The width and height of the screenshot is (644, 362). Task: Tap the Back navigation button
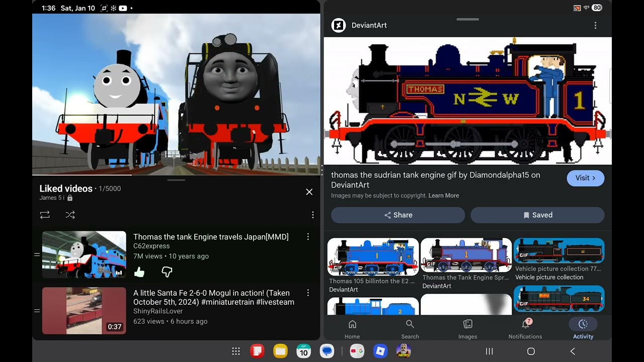point(573,351)
